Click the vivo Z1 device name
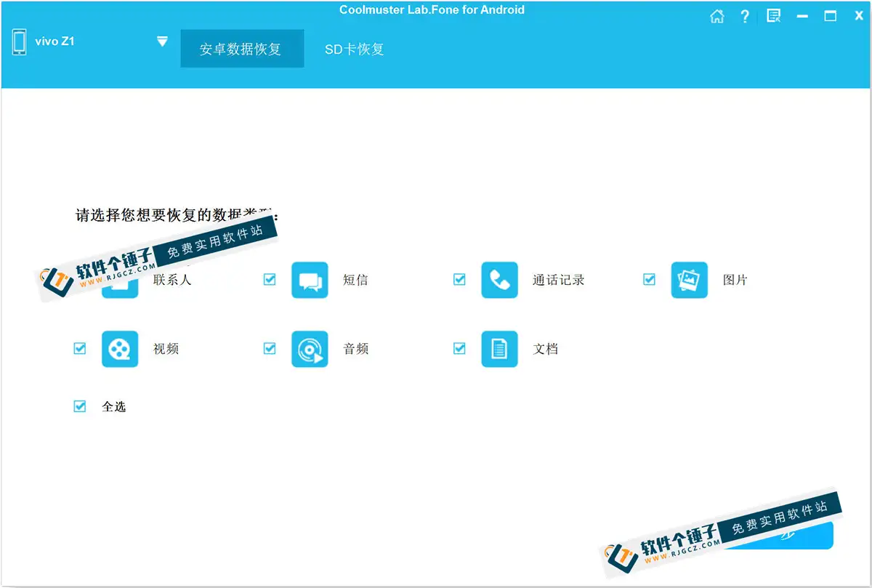 (53, 41)
